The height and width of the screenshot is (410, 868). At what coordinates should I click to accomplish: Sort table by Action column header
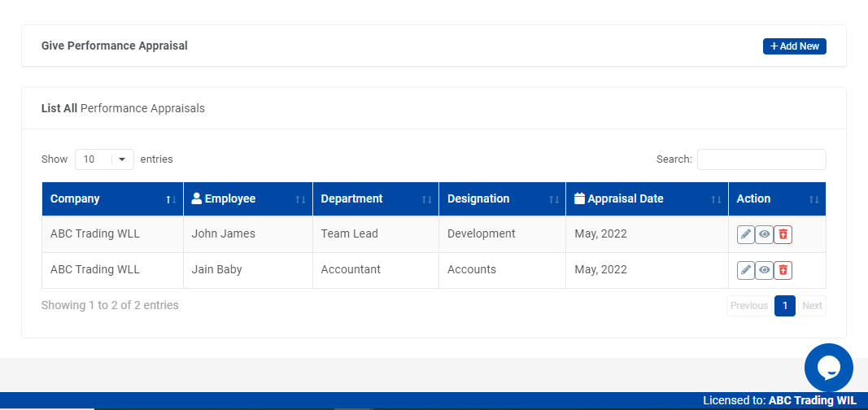(776, 199)
